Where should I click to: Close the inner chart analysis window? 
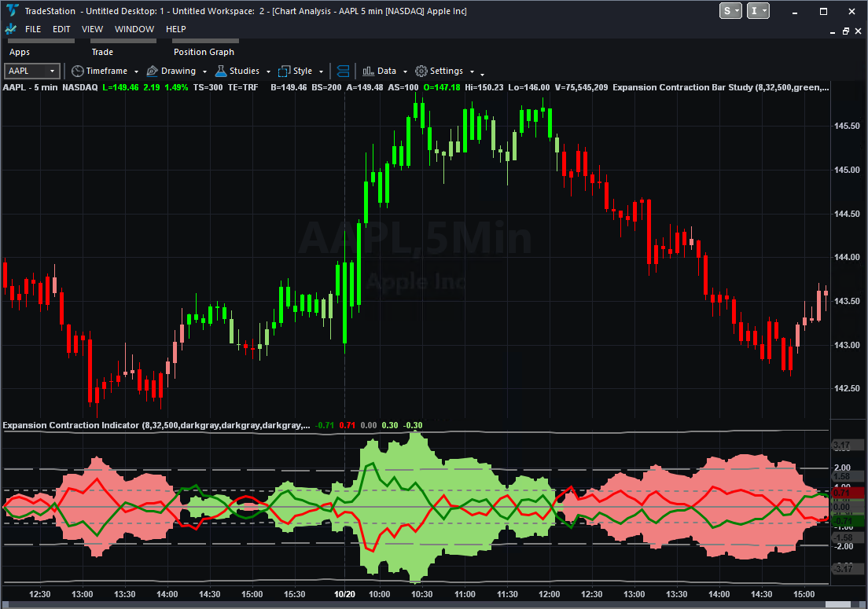[858, 31]
